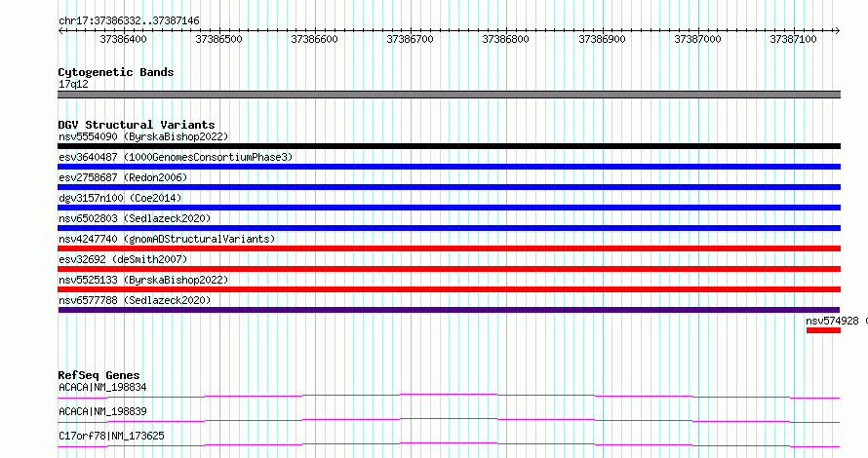Click the esv2758687 Redon2006 blue bar
The height and width of the screenshot is (458, 868).
pyautogui.click(x=449, y=187)
